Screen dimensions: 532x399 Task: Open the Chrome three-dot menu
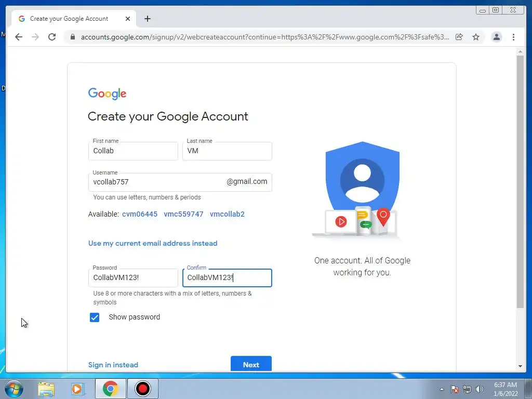(x=513, y=37)
